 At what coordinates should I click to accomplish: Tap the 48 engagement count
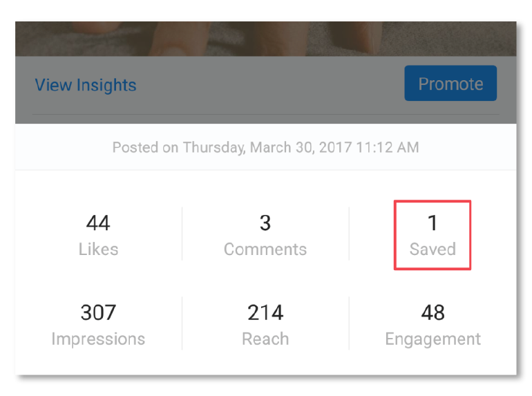[433, 312]
